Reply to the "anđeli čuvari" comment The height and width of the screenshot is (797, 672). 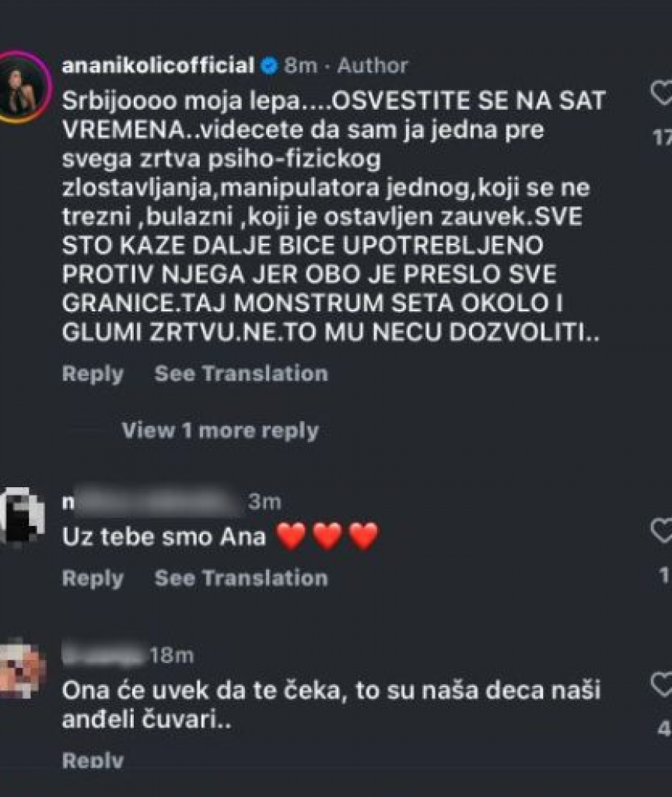coord(93,760)
